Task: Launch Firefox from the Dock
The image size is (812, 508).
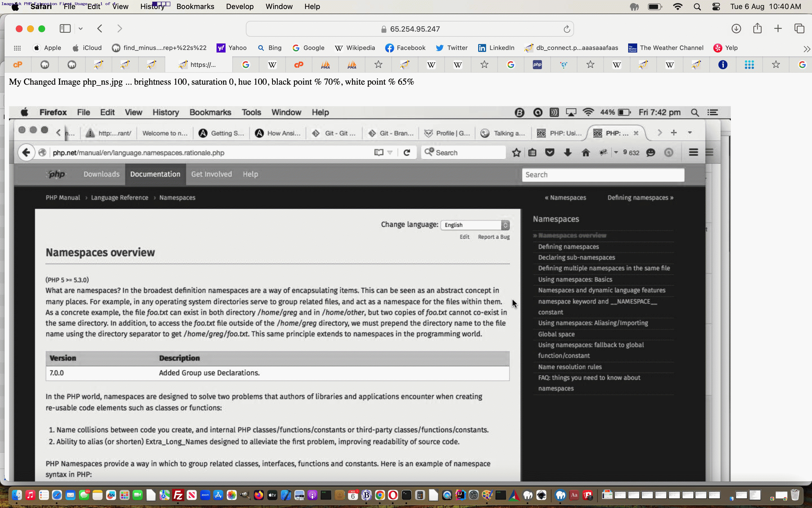Action: point(259,495)
